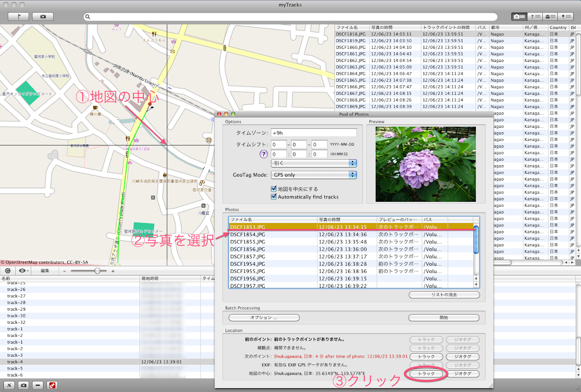Open the GeoTag Mode dropdown showing GPS only
The width and height of the screenshot is (581, 392).
coord(314,175)
